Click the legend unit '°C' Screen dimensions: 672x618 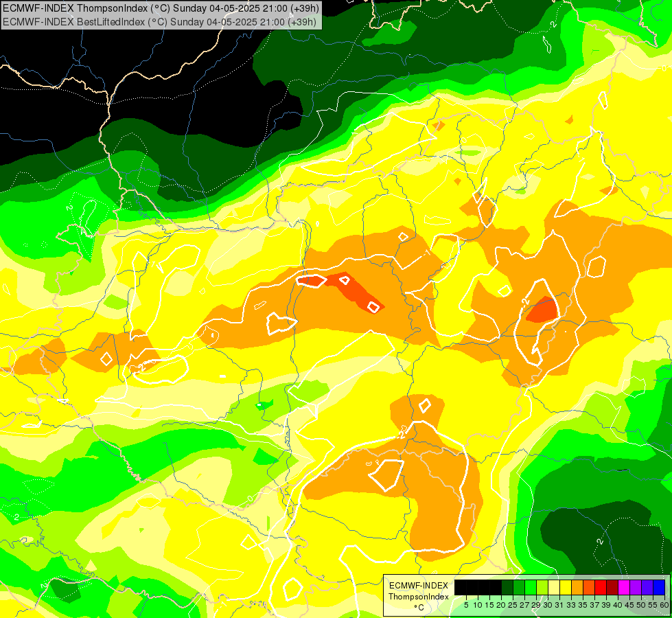[x=419, y=608]
